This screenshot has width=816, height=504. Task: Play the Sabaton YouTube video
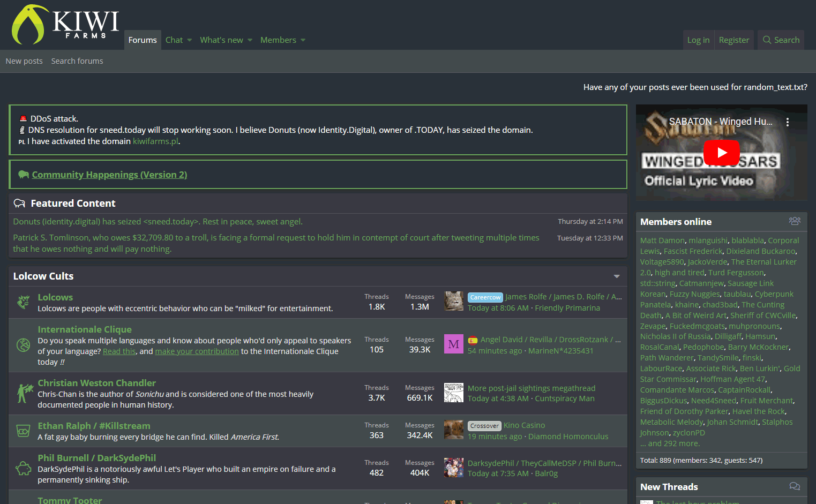coord(721,153)
